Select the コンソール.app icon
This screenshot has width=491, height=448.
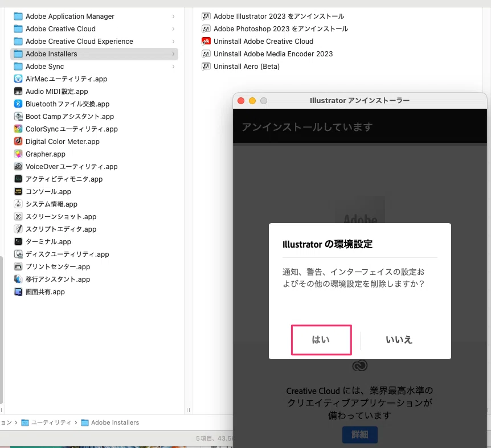[18, 191]
